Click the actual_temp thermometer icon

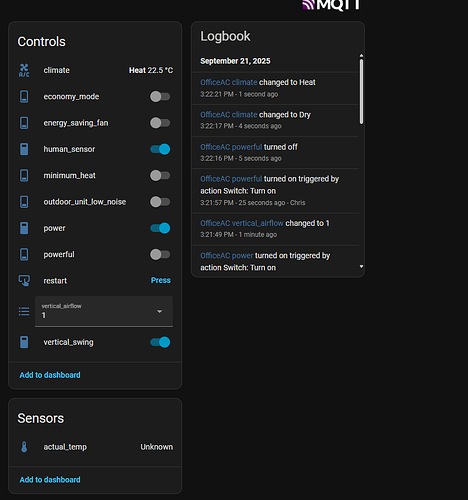coord(24,447)
